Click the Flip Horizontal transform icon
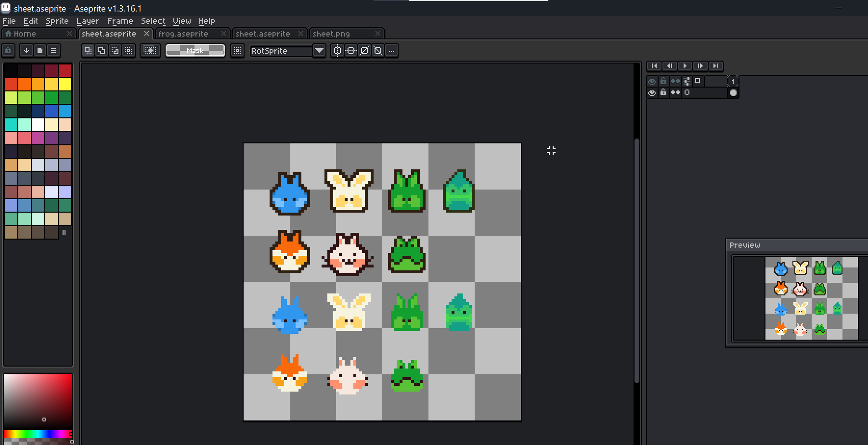Screen dimensions: 868x445 337,51
